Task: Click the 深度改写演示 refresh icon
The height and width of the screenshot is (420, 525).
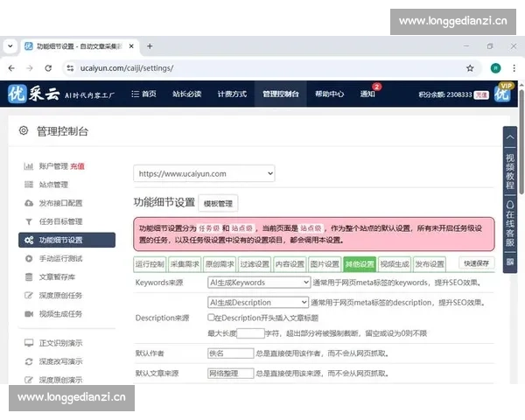Action: 29,361
